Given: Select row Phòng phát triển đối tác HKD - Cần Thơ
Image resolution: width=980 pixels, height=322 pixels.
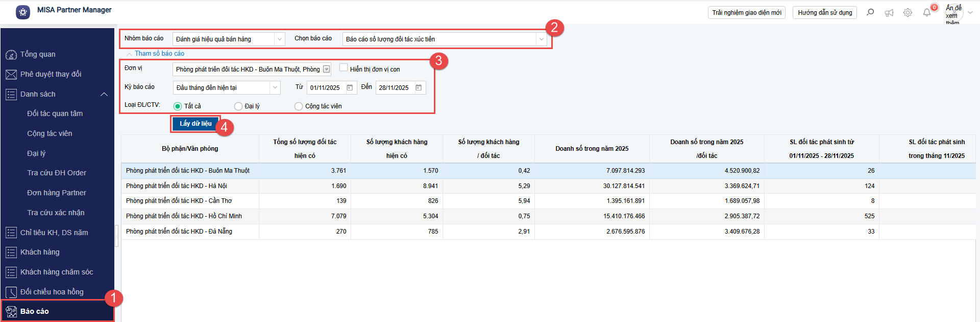Looking at the screenshot, I should click(x=548, y=201).
